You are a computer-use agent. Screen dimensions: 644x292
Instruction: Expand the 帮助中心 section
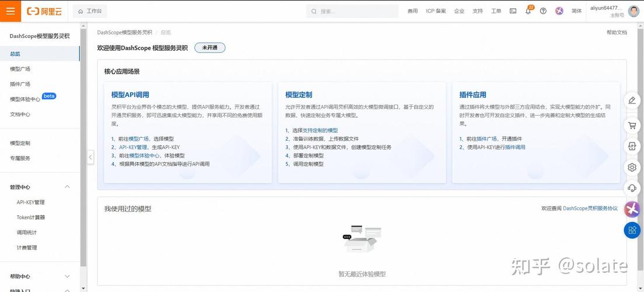[x=67, y=276]
